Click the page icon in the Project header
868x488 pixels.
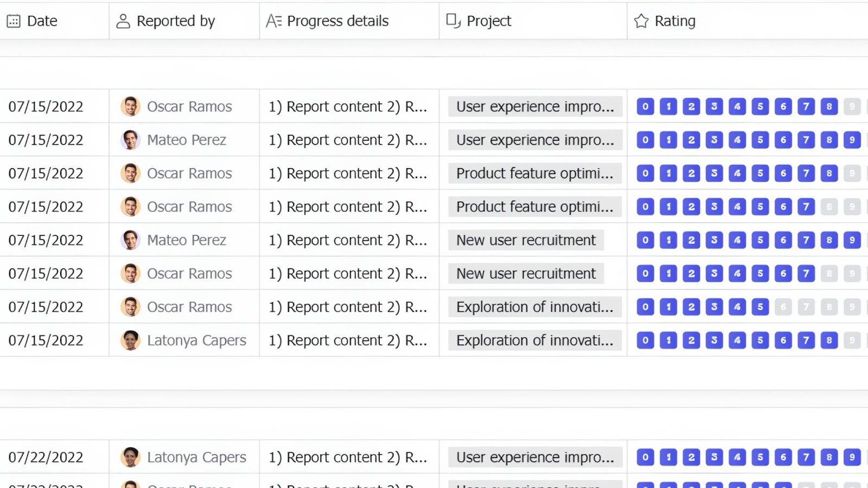pos(452,21)
